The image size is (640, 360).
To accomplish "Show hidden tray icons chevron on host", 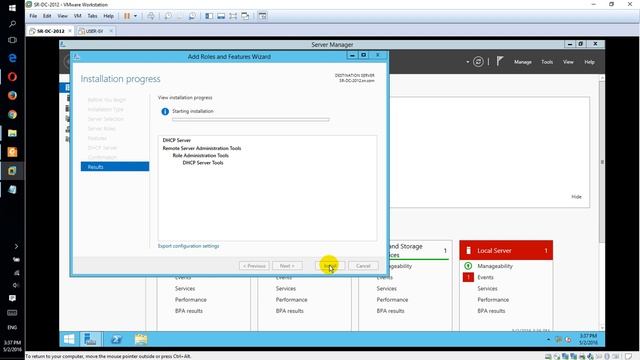I will pyautogui.click(x=16, y=246).
